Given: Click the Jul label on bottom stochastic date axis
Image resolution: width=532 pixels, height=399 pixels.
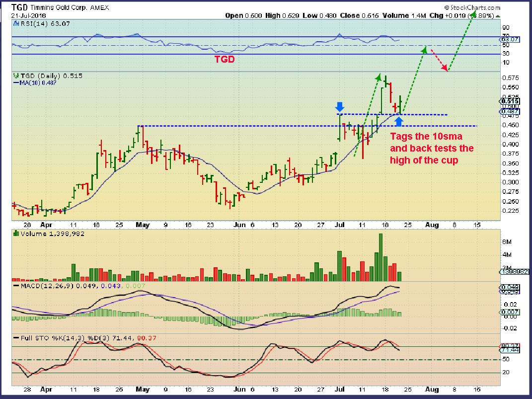Looking at the screenshot, I should (340, 389).
